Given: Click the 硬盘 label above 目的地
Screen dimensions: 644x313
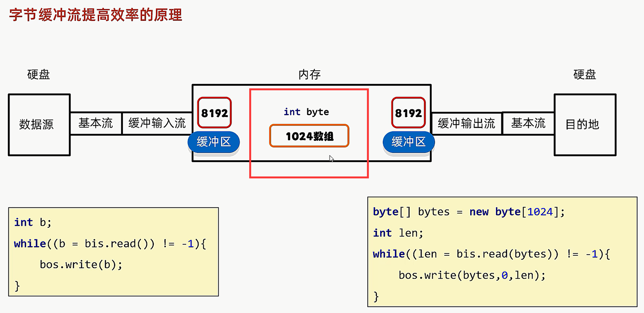Looking at the screenshot, I should tap(585, 75).
